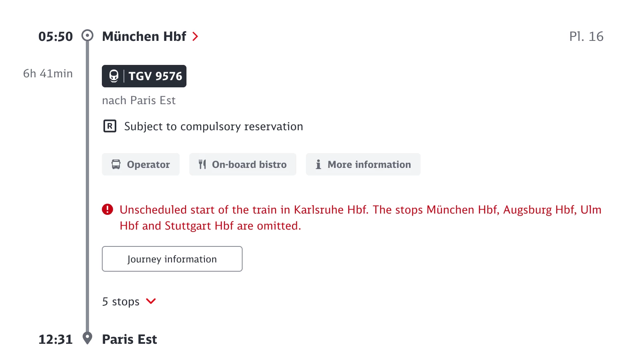Click the red warning exclamation icon

pos(107,210)
